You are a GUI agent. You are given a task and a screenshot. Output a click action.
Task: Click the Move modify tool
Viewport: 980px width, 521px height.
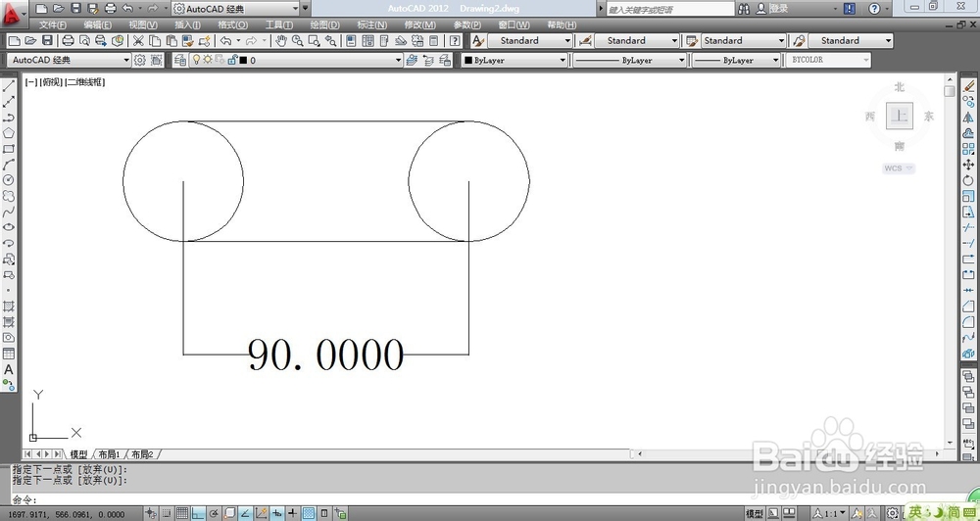(x=968, y=165)
